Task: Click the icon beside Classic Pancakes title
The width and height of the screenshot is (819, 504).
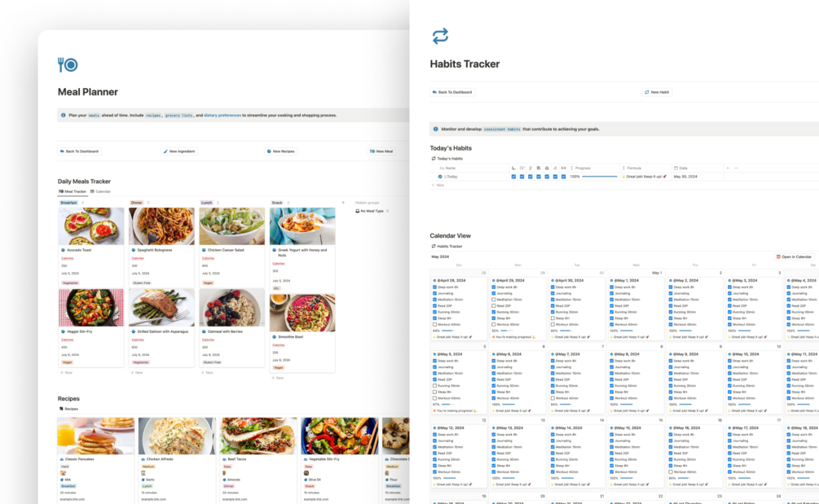Action: point(62,459)
